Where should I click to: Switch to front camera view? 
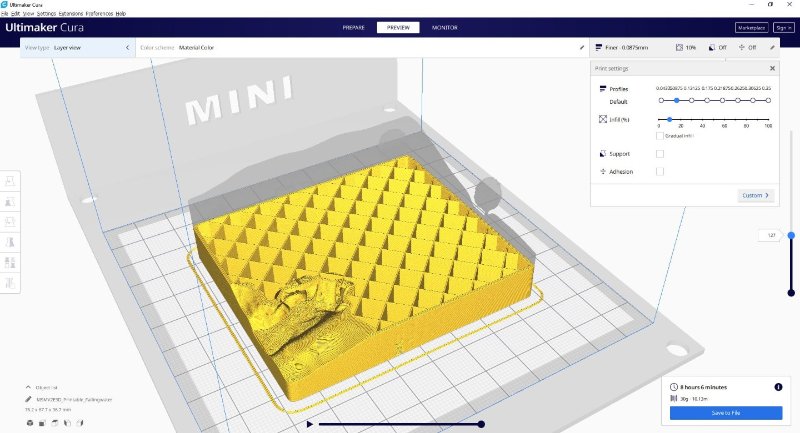pos(42,423)
